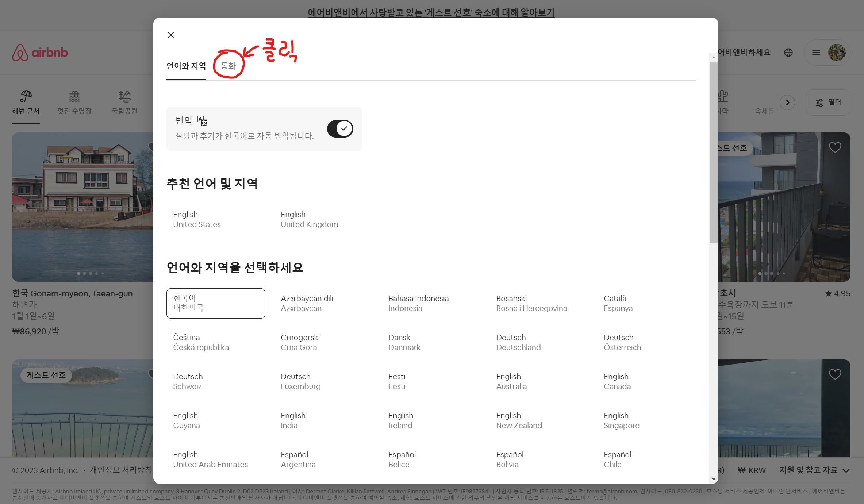Pick Español Chile option

[x=646, y=459]
